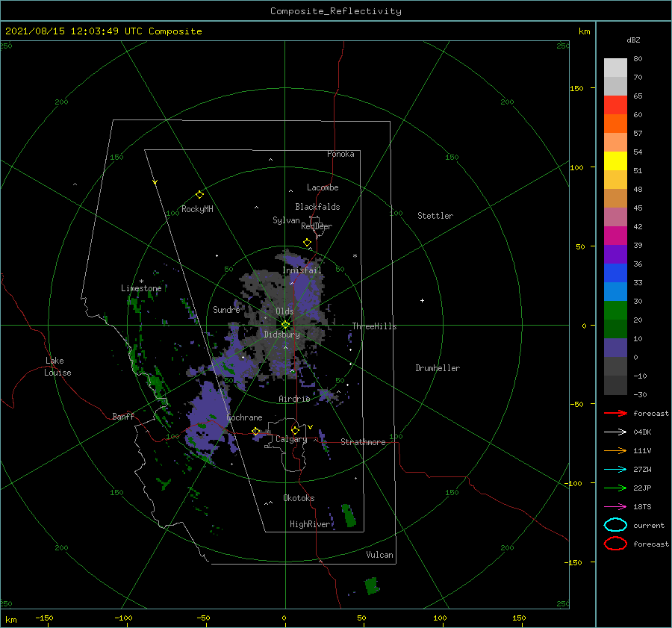Image resolution: width=672 pixels, height=628 pixels.
Task: Click the green echo patch at the bottom of the map
Action: (372, 585)
